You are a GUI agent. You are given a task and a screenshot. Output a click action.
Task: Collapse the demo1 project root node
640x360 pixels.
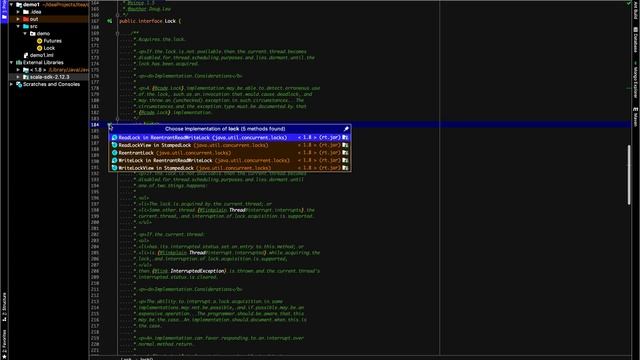[x=11, y=4]
